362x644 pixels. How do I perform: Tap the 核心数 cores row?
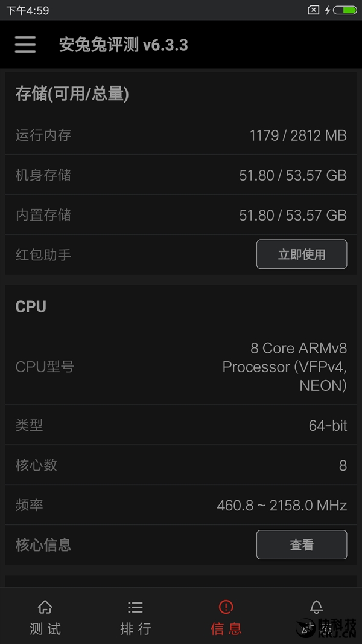(181, 465)
